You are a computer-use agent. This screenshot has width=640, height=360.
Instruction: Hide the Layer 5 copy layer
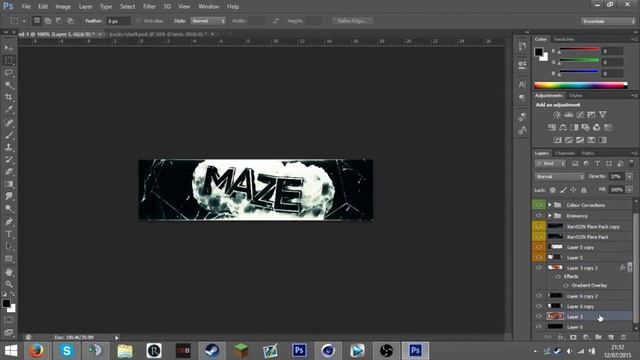coord(538,247)
